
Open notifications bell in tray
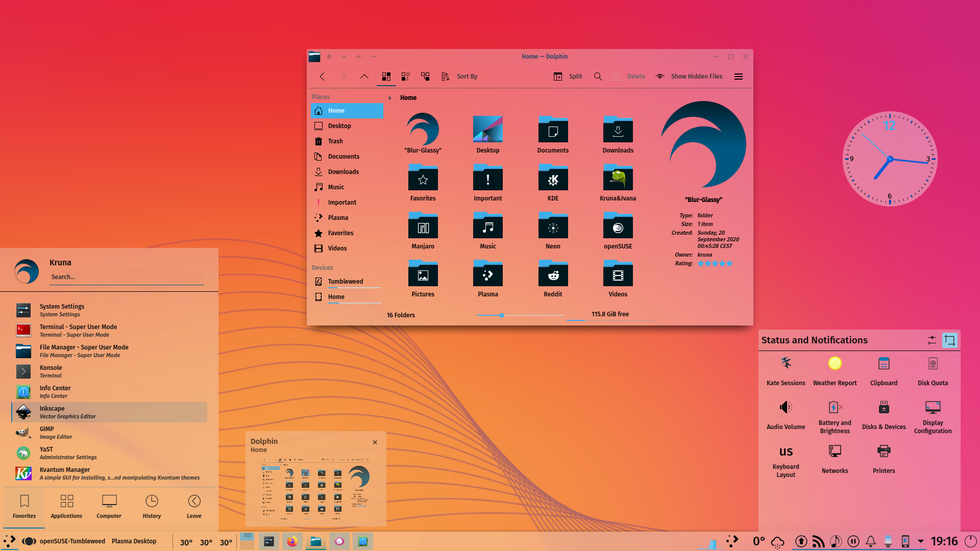click(871, 541)
